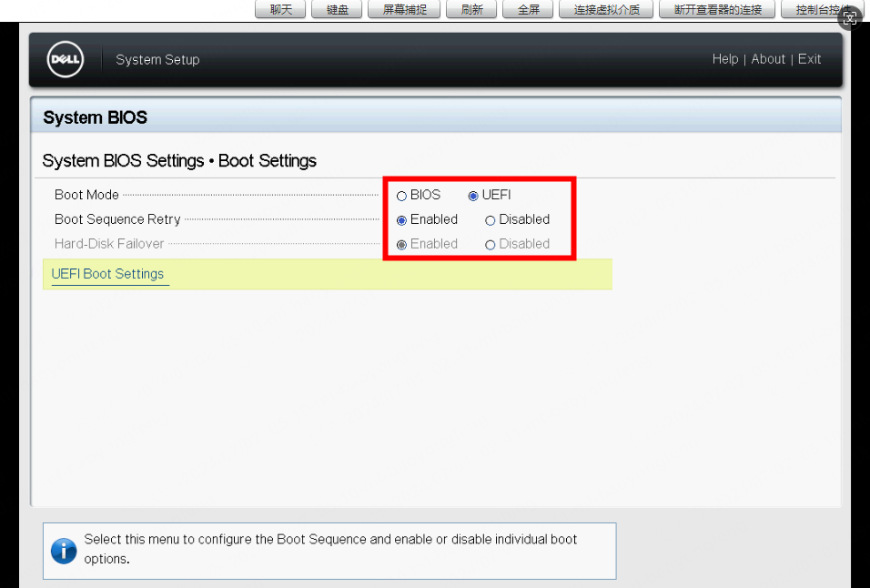Click the 全屏 fullscreen button
This screenshot has width=870, height=588.
528,9
